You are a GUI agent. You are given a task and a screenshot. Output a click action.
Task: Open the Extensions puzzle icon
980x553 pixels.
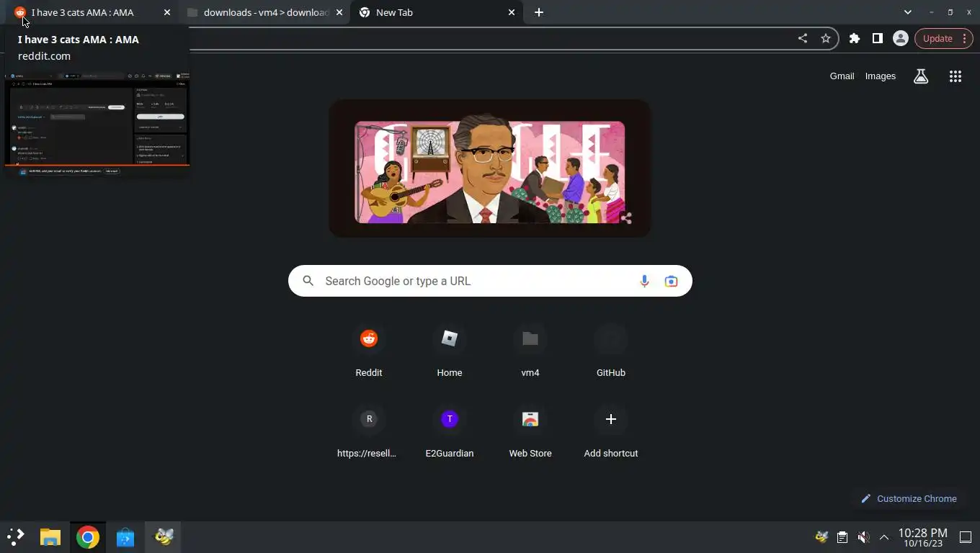(x=855, y=38)
